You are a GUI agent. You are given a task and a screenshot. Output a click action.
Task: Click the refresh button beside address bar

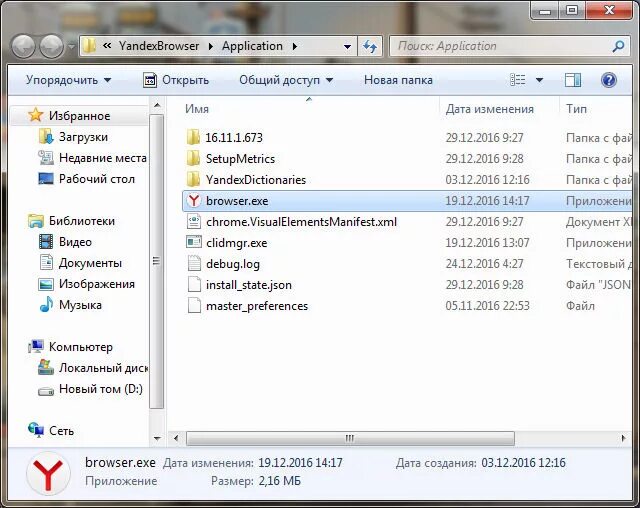[x=370, y=47]
